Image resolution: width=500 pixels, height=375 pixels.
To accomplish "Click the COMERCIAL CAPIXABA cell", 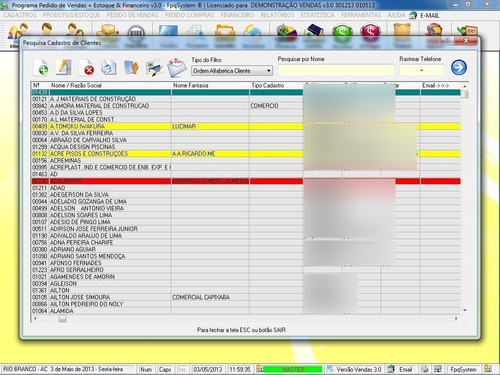I will (210, 297).
